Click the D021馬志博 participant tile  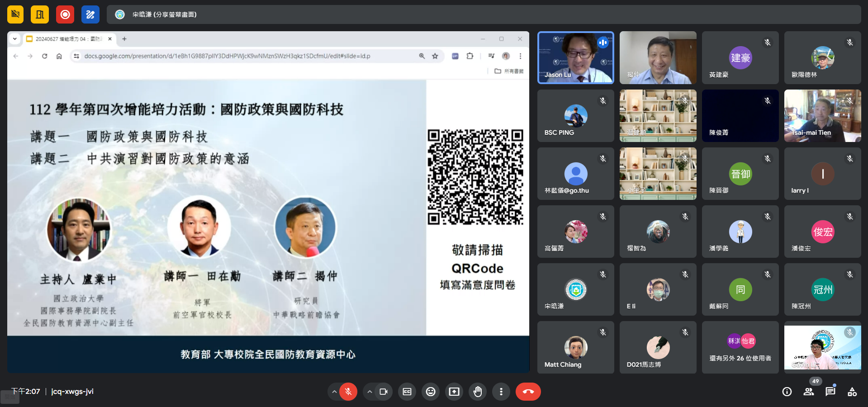point(658,347)
